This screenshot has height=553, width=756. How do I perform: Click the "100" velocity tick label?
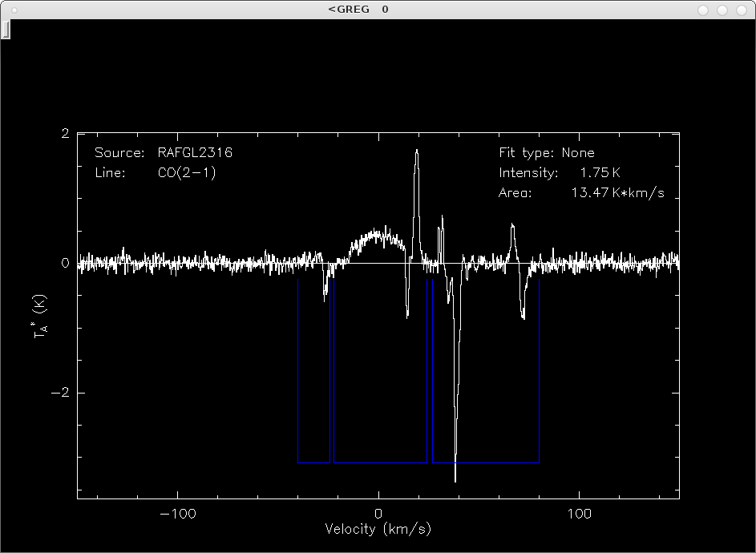tap(579, 514)
